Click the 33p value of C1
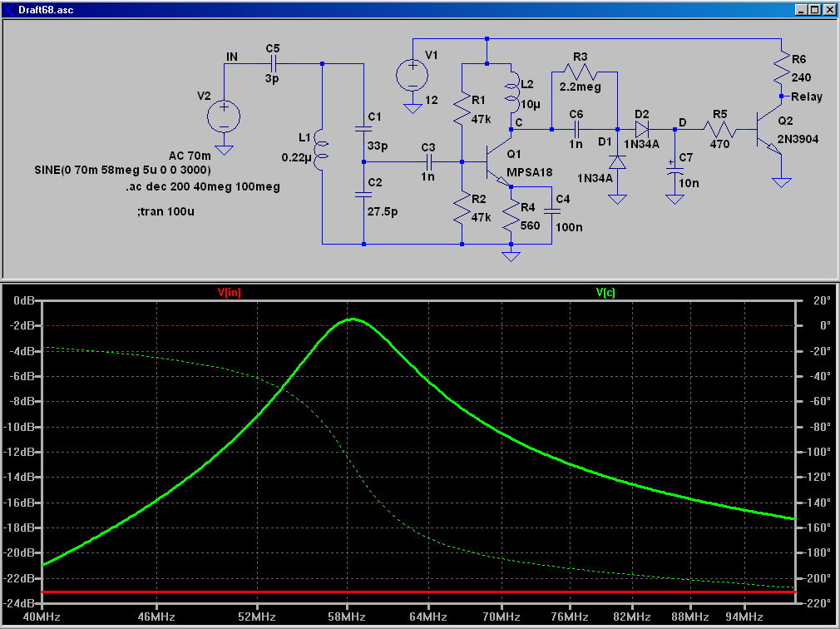This screenshot has height=629, width=840. tap(378, 146)
